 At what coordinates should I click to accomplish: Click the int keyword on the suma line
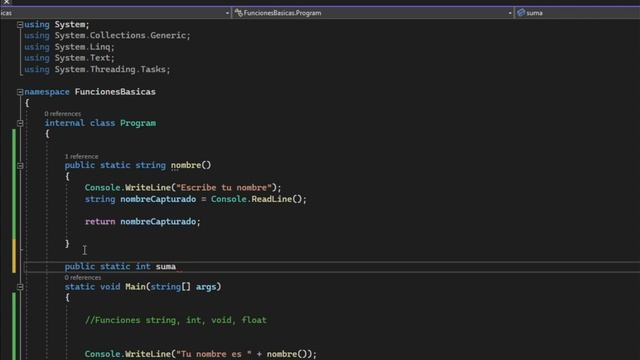143,267
